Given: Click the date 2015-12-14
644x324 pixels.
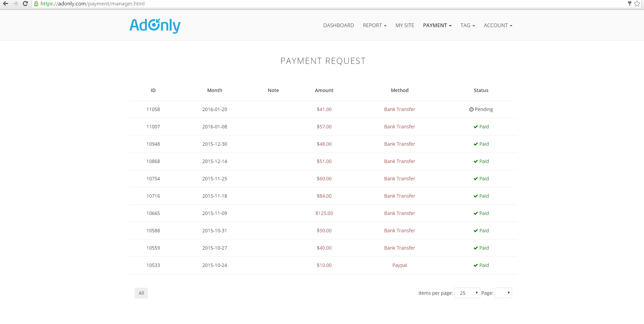Looking at the screenshot, I should (215, 161).
